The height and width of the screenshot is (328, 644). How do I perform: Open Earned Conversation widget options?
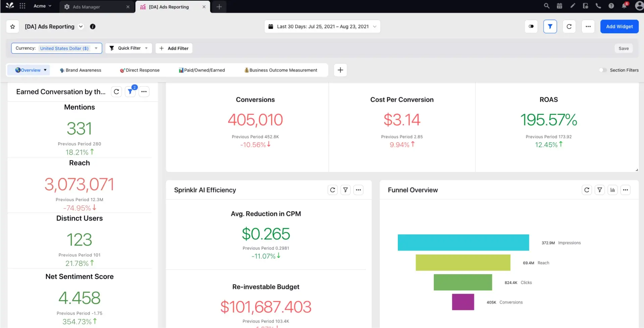pos(144,92)
